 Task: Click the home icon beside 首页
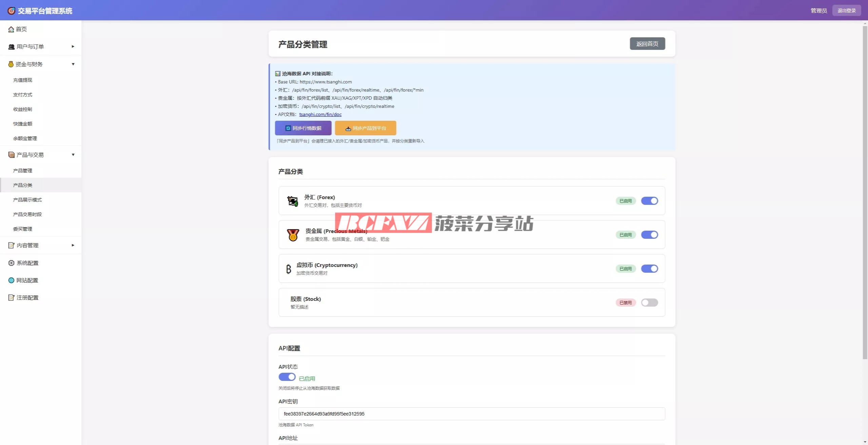[x=11, y=30]
